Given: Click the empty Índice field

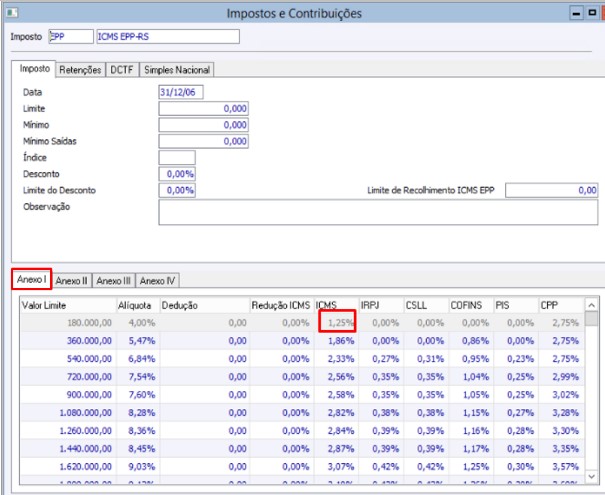Looking at the screenshot, I should tap(177, 157).
